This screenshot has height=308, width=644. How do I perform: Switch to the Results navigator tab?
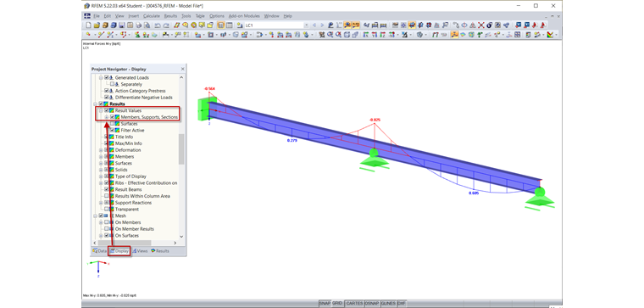[x=160, y=251]
